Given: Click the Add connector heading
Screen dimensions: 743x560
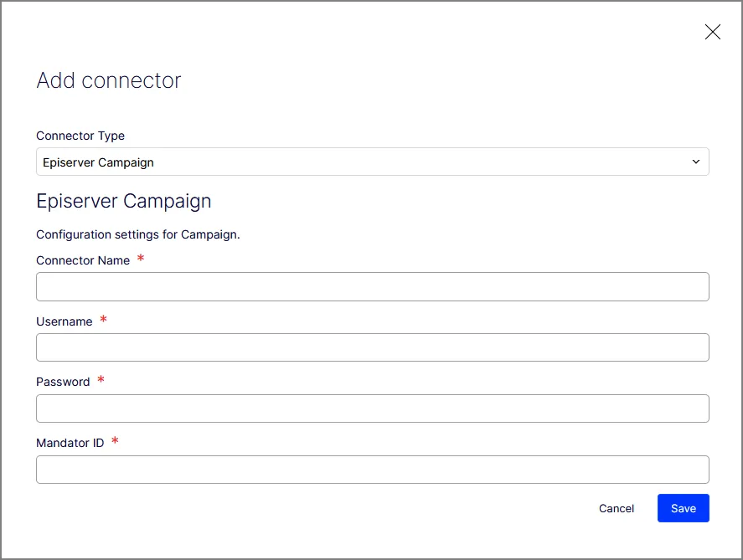Looking at the screenshot, I should tap(109, 80).
